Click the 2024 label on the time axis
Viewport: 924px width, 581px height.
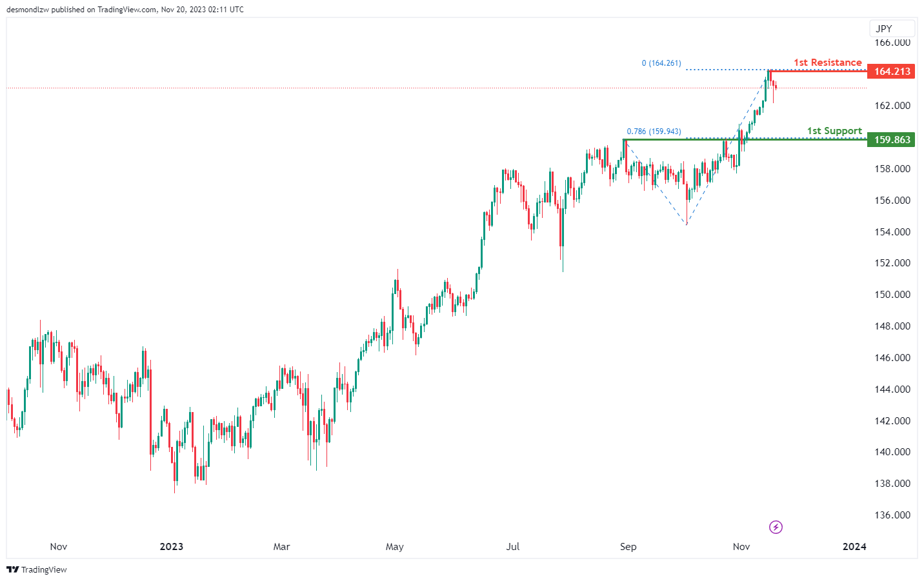coord(854,547)
